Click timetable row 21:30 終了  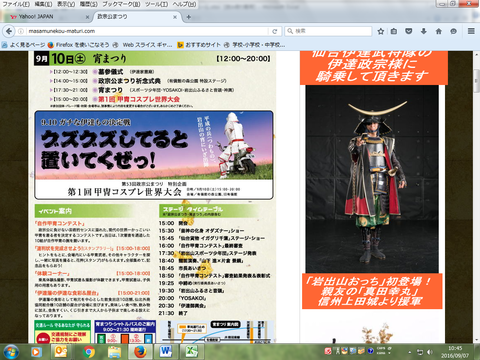173,313
